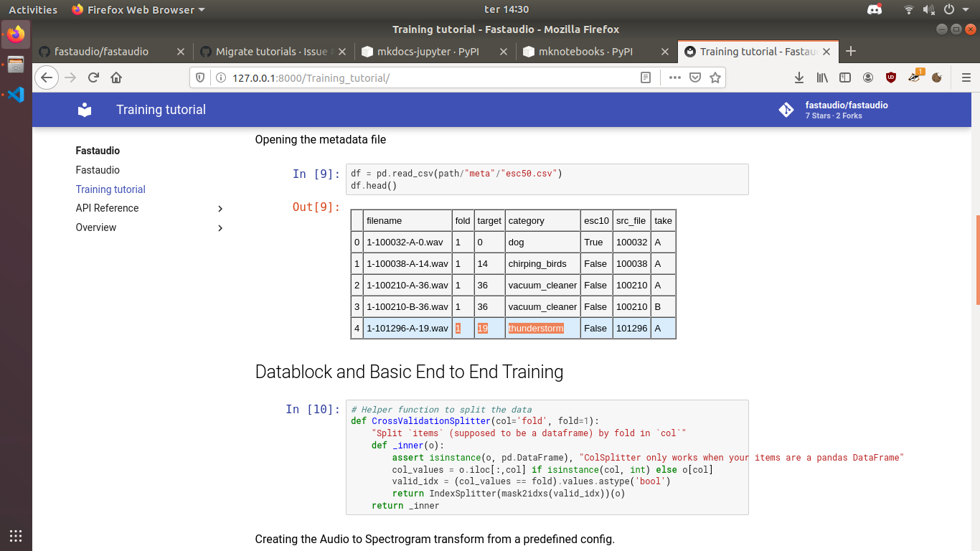Image resolution: width=980 pixels, height=551 pixels.
Task: Toggle Reader View for this page
Action: click(x=645, y=77)
